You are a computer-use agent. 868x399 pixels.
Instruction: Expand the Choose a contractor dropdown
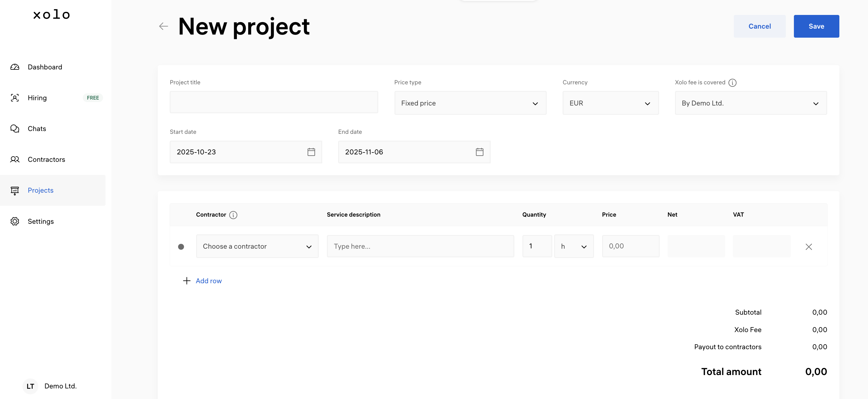click(x=257, y=246)
